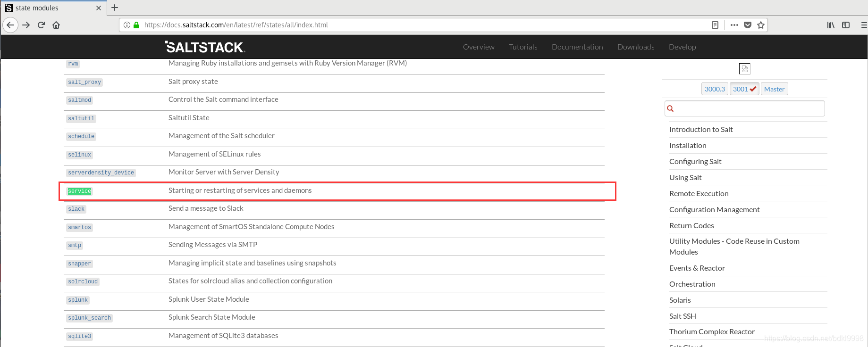Open the browser hamburger menu
Screen dimensions: 868x347
864,25
